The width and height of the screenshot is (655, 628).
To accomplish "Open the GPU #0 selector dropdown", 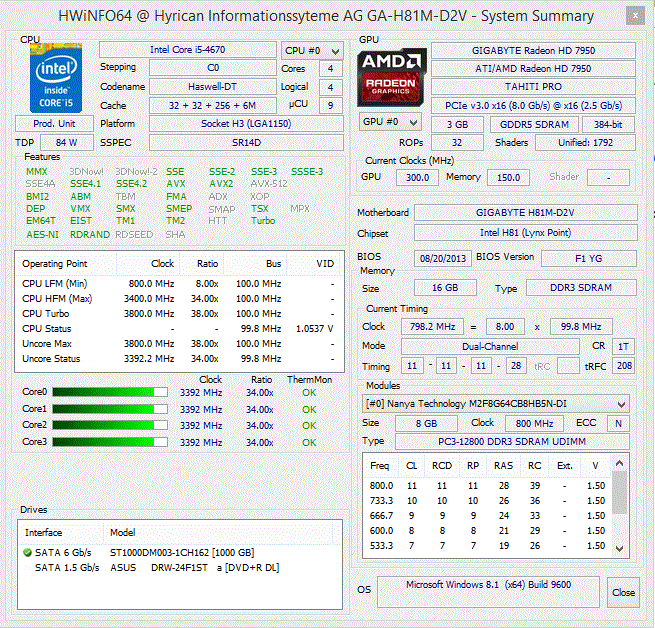I will [390, 122].
